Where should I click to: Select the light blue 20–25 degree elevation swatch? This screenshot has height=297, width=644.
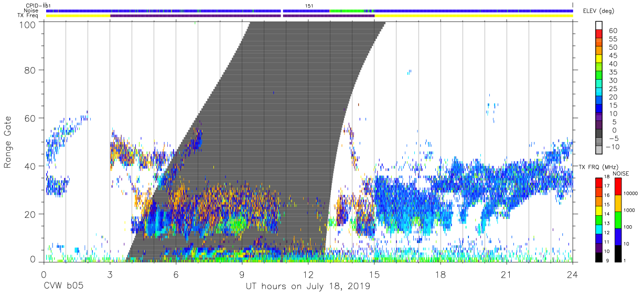coord(598,93)
